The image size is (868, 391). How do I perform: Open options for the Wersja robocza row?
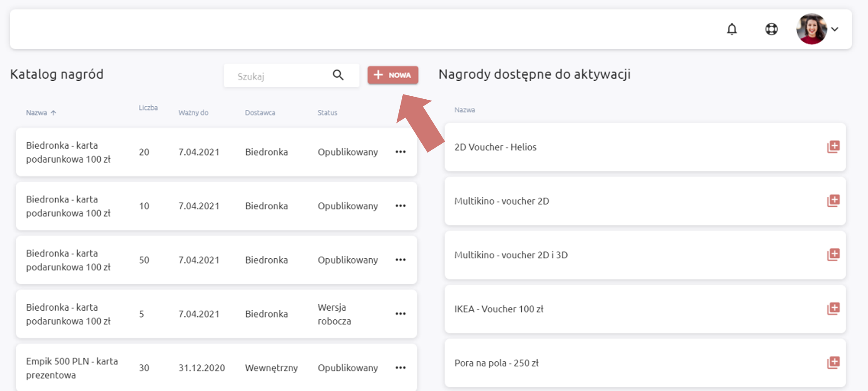(x=401, y=314)
